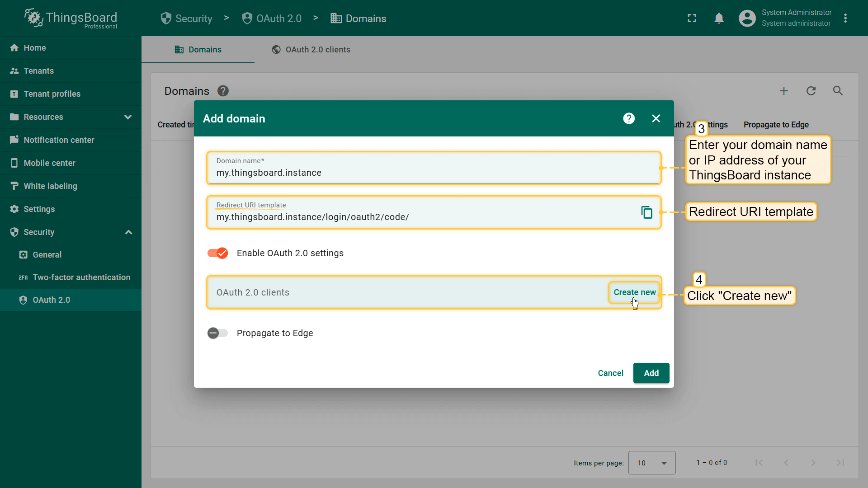Collapse the Security sidebar section
This screenshot has height=488, width=868.
pos(128,232)
